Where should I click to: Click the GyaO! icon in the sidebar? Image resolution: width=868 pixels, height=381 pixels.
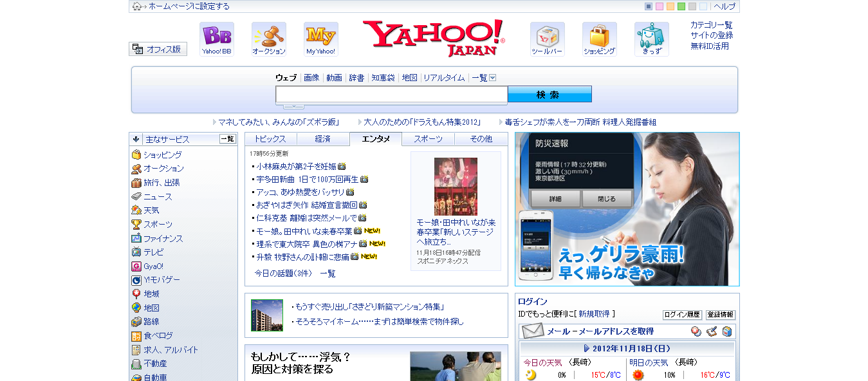pyautogui.click(x=136, y=266)
